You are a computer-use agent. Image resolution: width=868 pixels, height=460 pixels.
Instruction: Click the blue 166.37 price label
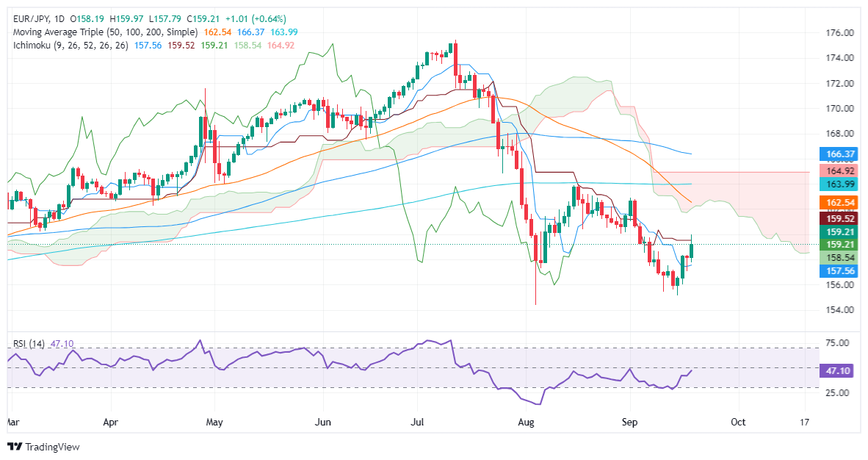[x=840, y=154]
